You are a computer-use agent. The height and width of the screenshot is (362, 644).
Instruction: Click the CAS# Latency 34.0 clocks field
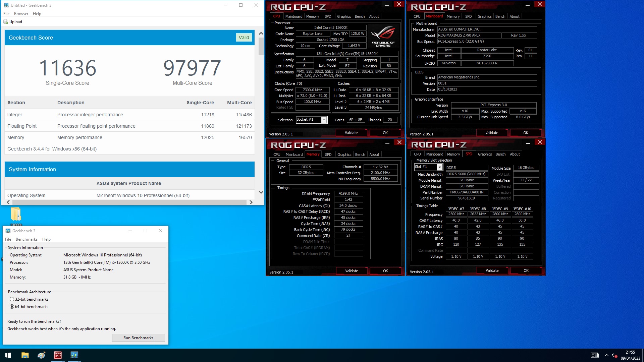pyautogui.click(x=348, y=205)
